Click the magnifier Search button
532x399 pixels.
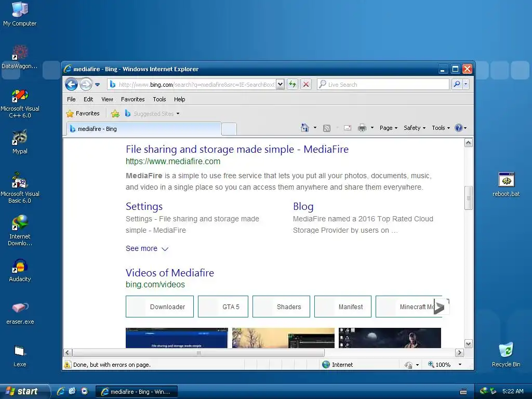(x=457, y=84)
